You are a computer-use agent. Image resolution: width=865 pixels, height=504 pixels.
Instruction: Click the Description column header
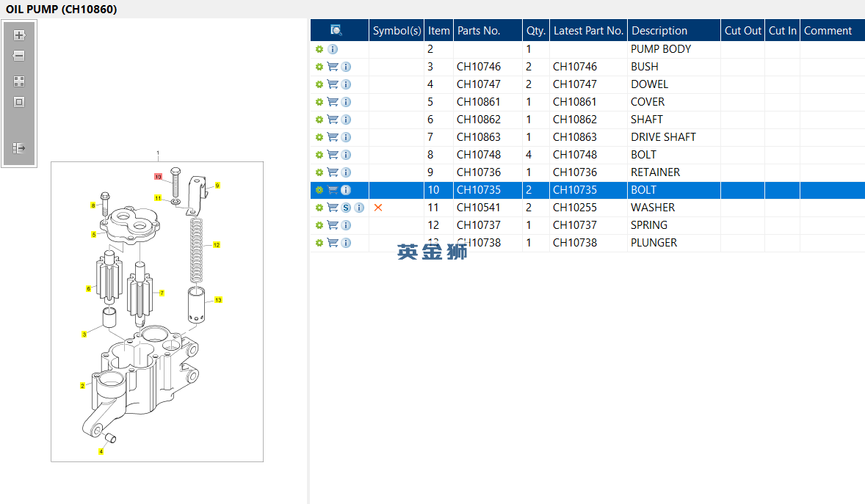(673, 30)
